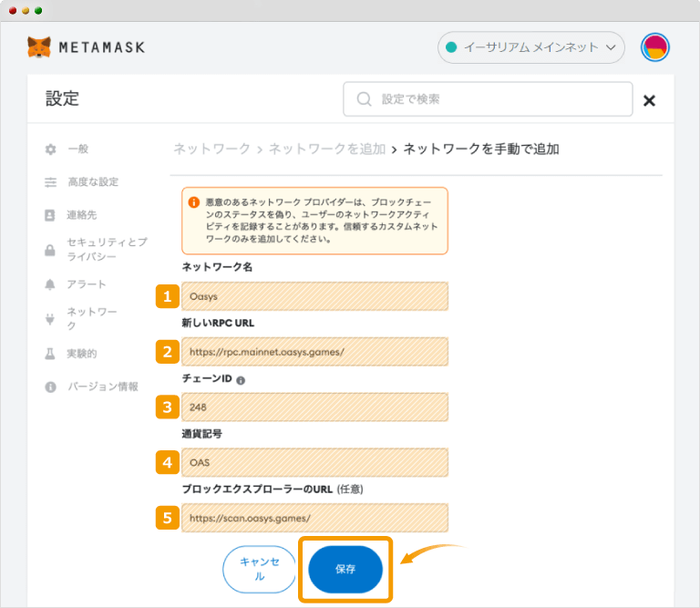The height and width of the screenshot is (608, 700).
Task: Close the settings with the X icon
Action: tap(649, 100)
